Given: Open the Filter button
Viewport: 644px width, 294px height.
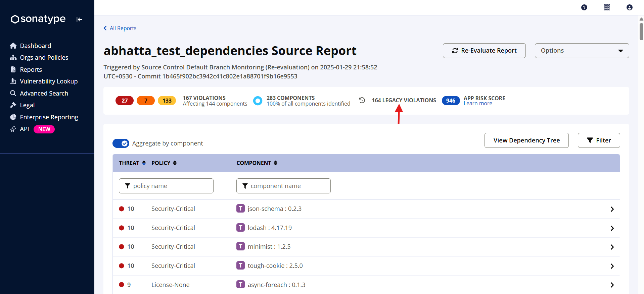Looking at the screenshot, I should click(599, 140).
